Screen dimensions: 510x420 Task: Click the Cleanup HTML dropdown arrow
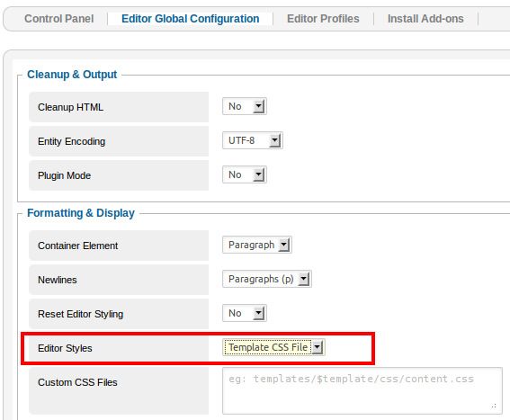pos(258,106)
